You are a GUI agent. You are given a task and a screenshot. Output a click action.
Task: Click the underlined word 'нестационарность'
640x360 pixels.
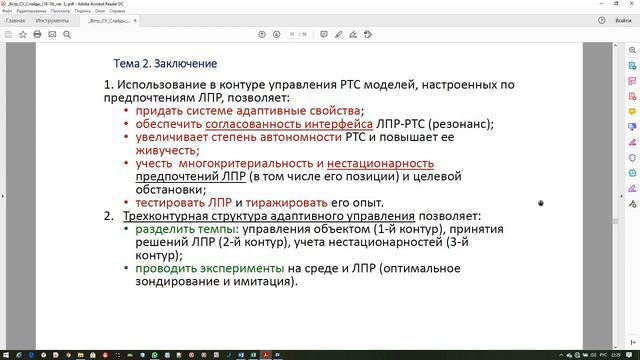pos(380,163)
